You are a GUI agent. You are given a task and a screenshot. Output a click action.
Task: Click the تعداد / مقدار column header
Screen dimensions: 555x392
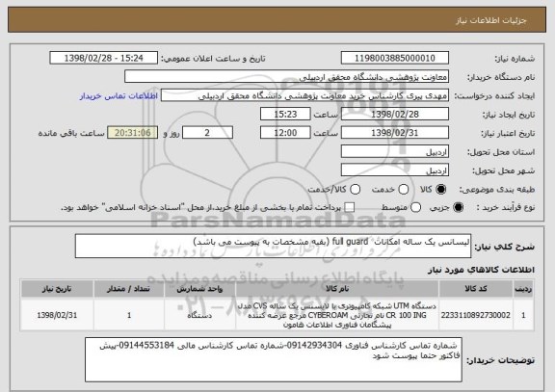(x=129, y=289)
